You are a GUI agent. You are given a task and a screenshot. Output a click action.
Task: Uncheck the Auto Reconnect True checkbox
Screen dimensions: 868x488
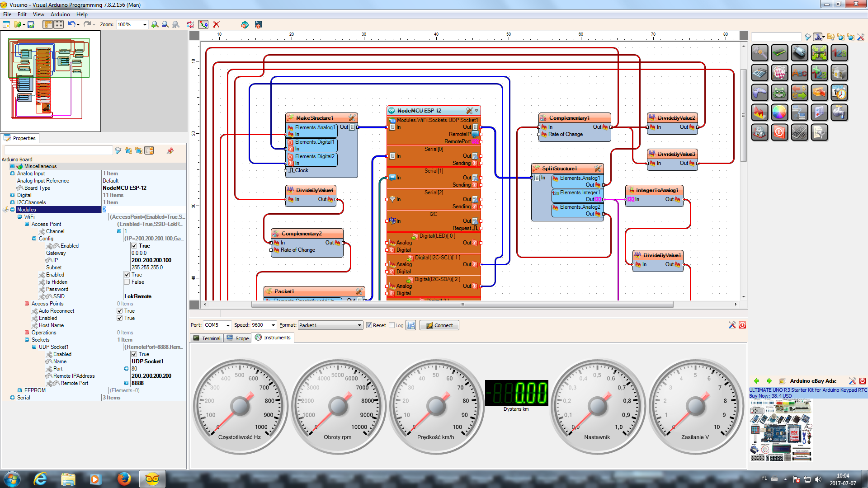[x=119, y=311]
